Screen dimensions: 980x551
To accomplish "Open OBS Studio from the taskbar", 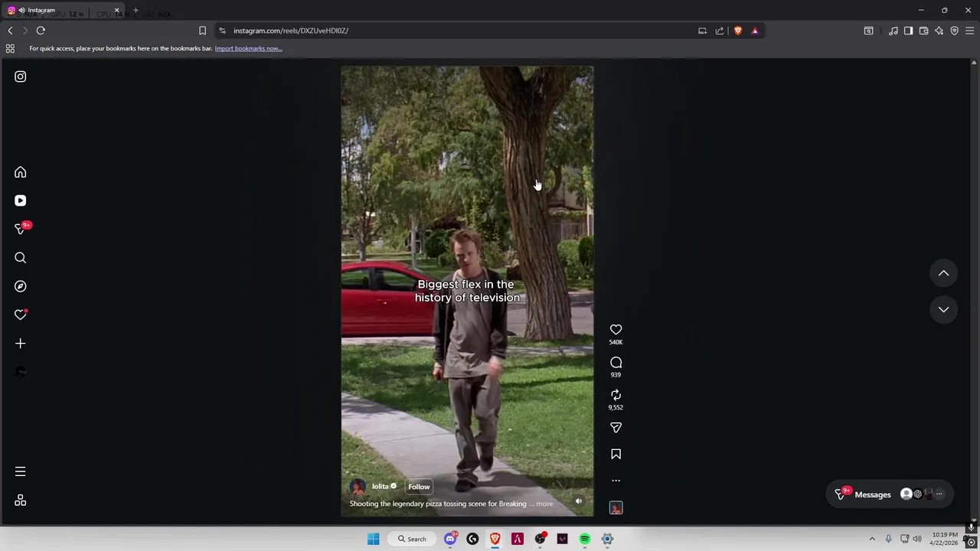I will pos(540,539).
